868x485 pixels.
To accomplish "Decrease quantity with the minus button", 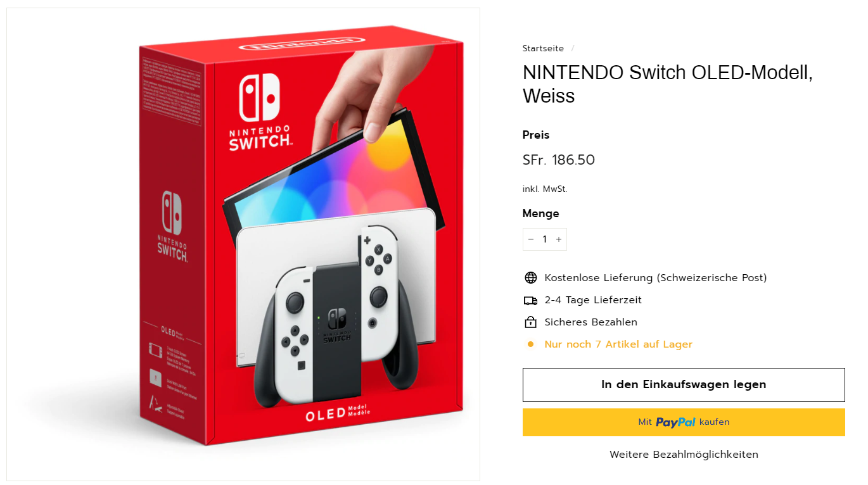I will pyautogui.click(x=531, y=239).
